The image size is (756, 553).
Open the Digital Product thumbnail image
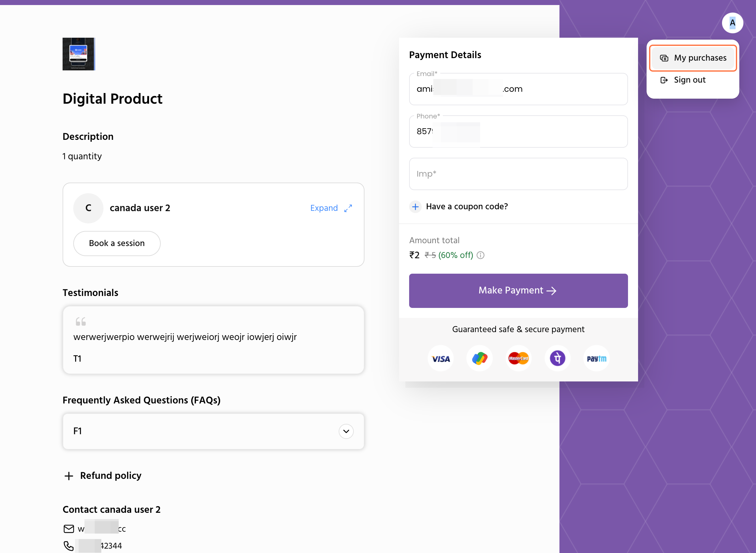[x=79, y=54]
